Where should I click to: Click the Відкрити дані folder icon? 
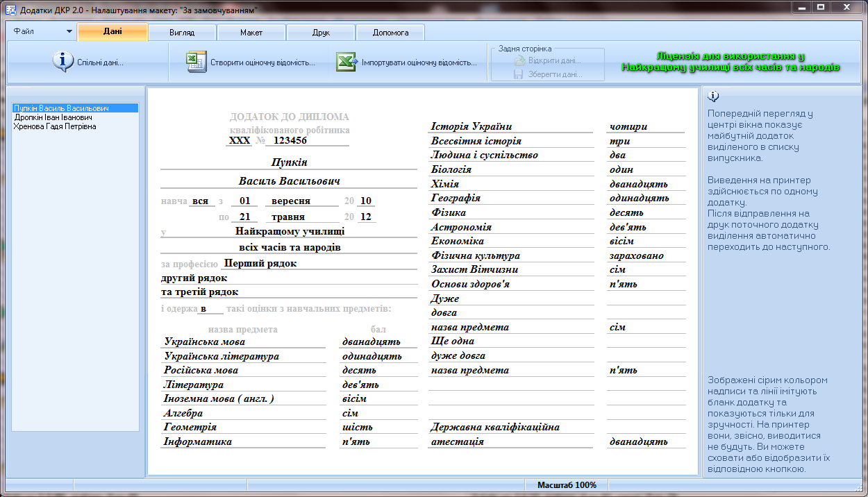click(x=519, y=60)
